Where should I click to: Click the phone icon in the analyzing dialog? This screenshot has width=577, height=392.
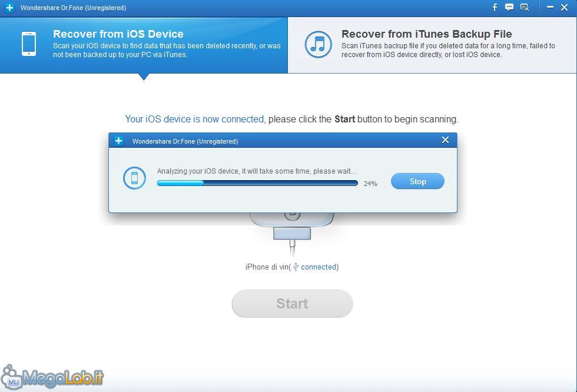(134, 178)
